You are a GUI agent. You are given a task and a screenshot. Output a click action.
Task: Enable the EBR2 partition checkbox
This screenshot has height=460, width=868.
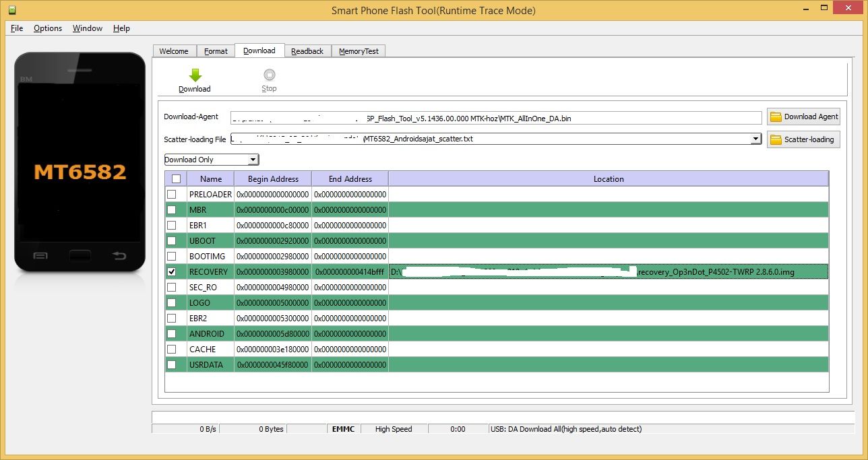coord(172,318)
